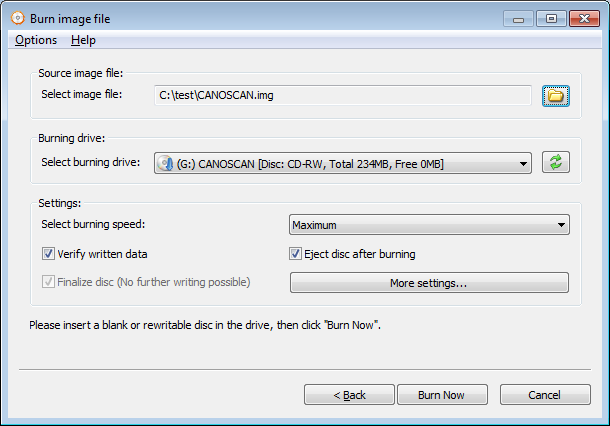The height and width of the screenshot is (426, 610).
Task: Click the orange app icon in title bar
Action: (x=18, y=18)
